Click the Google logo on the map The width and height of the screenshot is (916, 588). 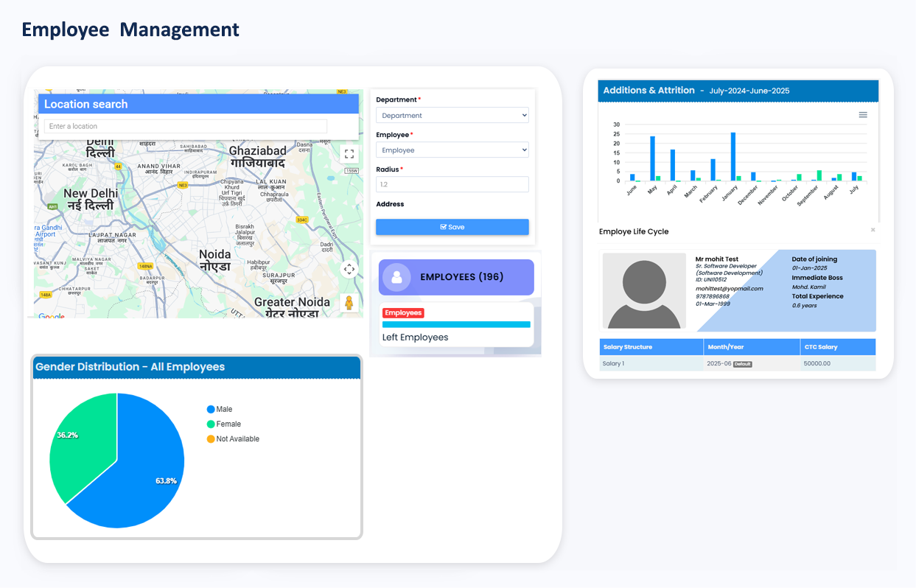(x=51, y=316)
